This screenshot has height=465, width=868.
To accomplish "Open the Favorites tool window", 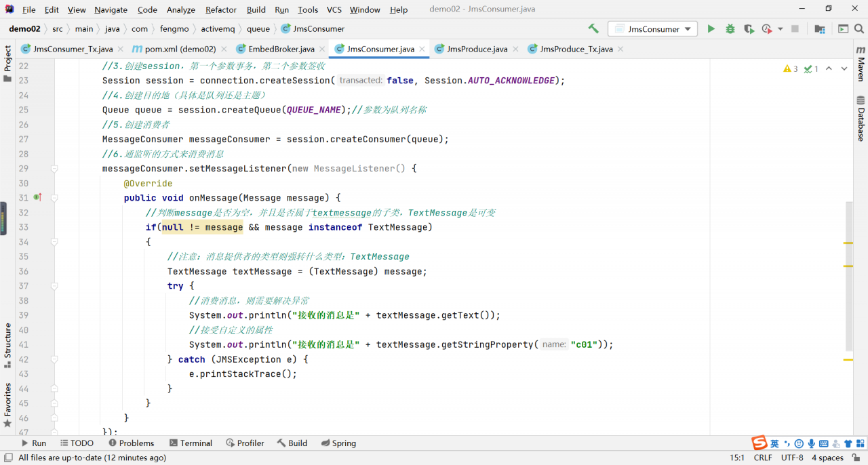I will click(7, 405).
